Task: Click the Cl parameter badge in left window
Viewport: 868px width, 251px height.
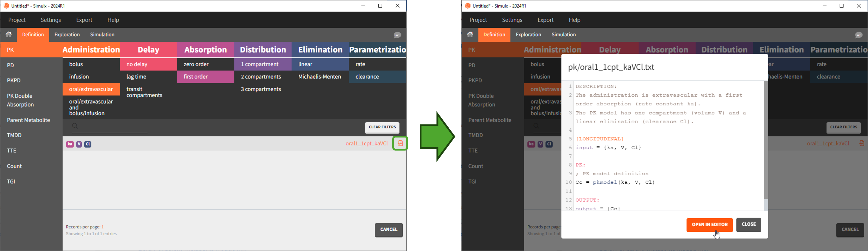Action: tap(88, 145)
